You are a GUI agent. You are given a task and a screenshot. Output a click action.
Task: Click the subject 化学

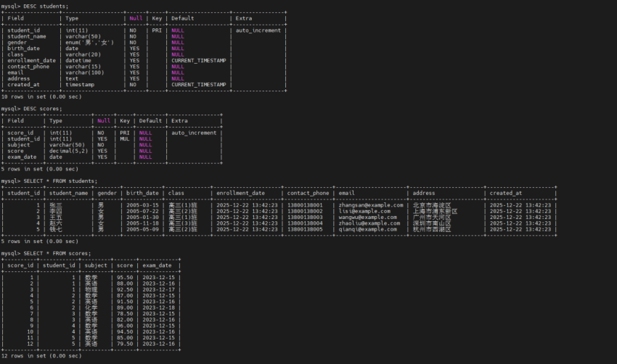(91, 307)
